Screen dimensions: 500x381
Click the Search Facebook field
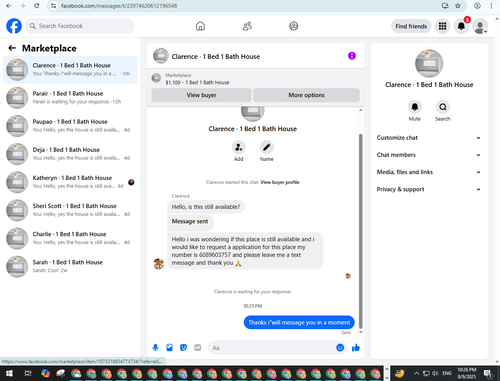click(x=80, y=26)
